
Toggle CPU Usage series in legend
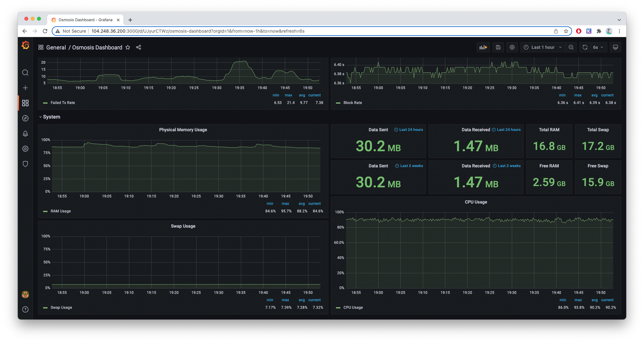[353, 307]
